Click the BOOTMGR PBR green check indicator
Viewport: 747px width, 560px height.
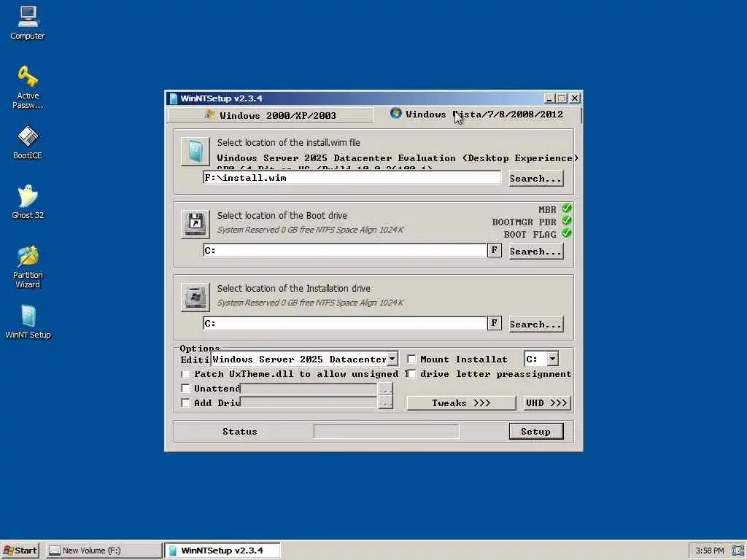tap(566, 221)
